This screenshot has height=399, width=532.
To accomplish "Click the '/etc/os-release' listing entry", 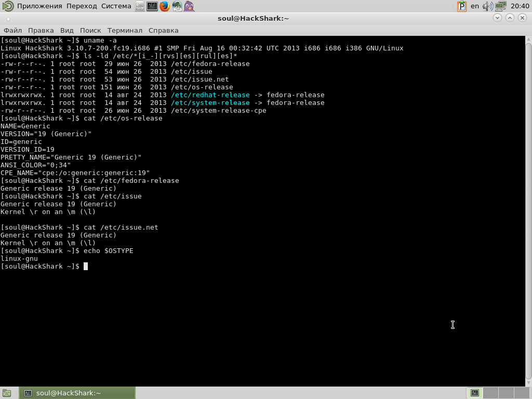I will pyautogui.click(x=202, y=87).
